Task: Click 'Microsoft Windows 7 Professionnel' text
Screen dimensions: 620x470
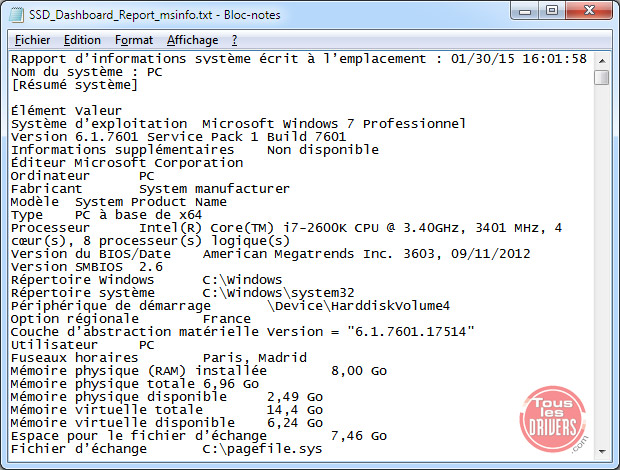Action: [x=334, y=124]
